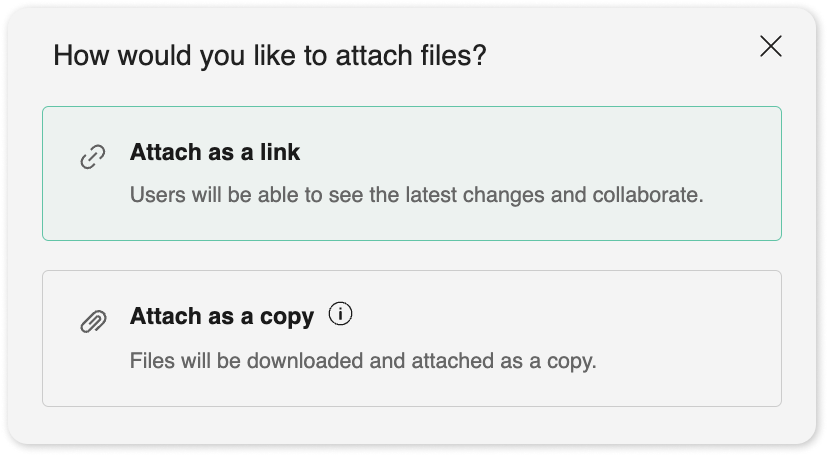
Task: Click the 'Attach as a link' heading
Action: (x=215, y=153)
